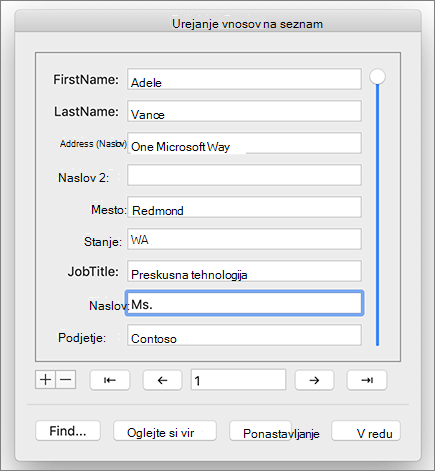This screenshot has height=471, width=435.
Task: Click the Address field with One Microsoft Way
Action: click(x=244, y=143)
